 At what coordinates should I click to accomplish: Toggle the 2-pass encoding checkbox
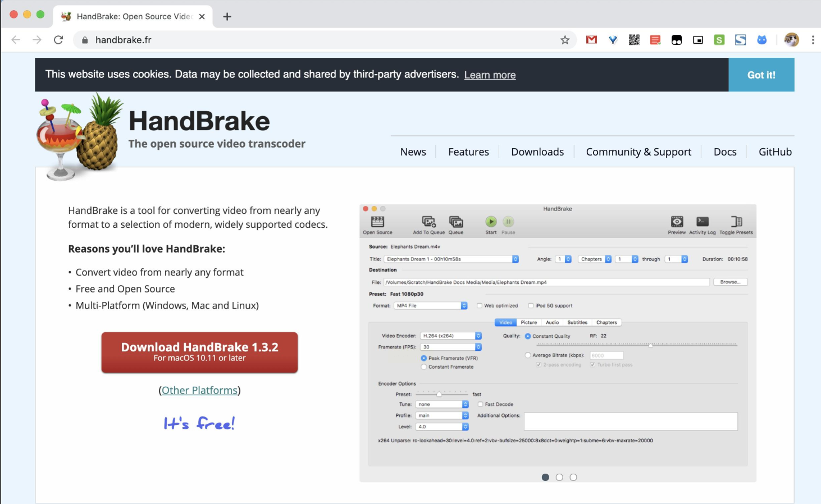coord(539,365)
